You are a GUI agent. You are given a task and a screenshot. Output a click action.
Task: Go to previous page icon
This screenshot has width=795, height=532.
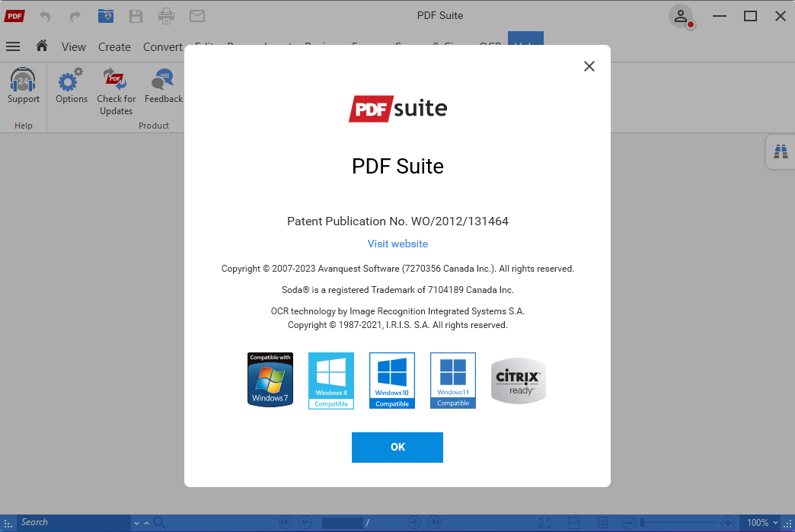(x=305, y=522)
